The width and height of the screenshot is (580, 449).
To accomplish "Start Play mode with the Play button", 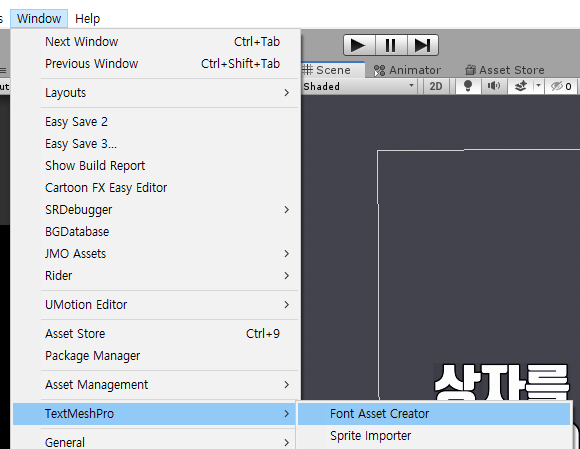I will click(x=359, y=45).
